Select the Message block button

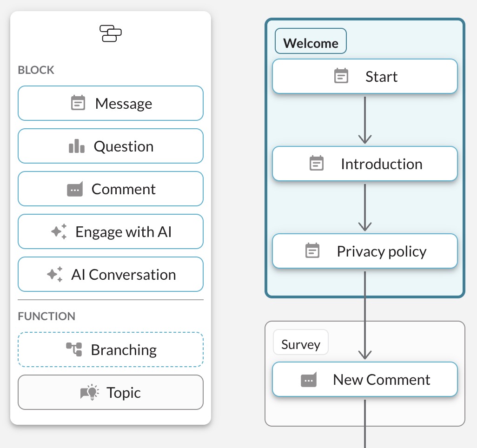111,103
